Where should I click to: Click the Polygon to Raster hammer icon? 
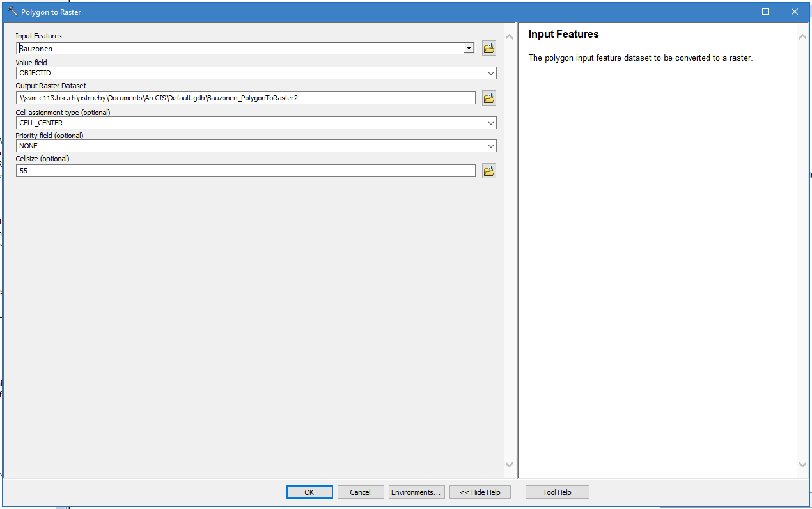click(x=12, y=12)
